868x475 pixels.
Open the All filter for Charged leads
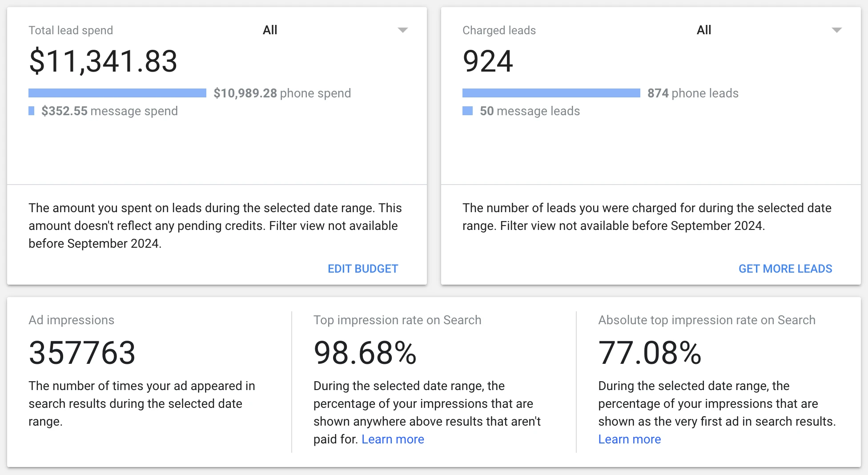point(704,30)
